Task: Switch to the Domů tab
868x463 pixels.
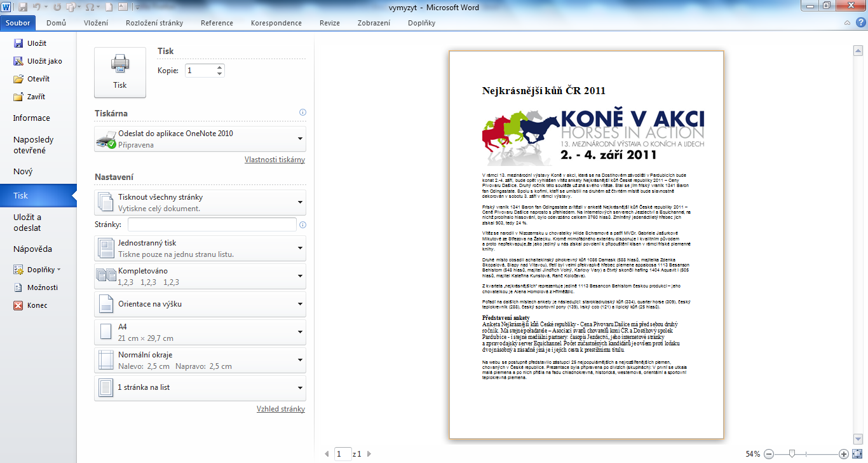Action: pyautogui.click(x=57, y=23)
